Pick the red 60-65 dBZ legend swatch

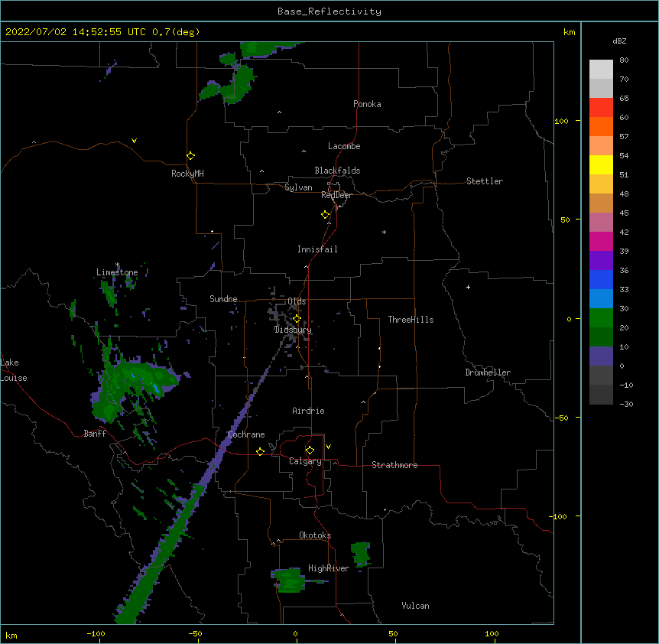pyautogui.click(x=601, y=108)
